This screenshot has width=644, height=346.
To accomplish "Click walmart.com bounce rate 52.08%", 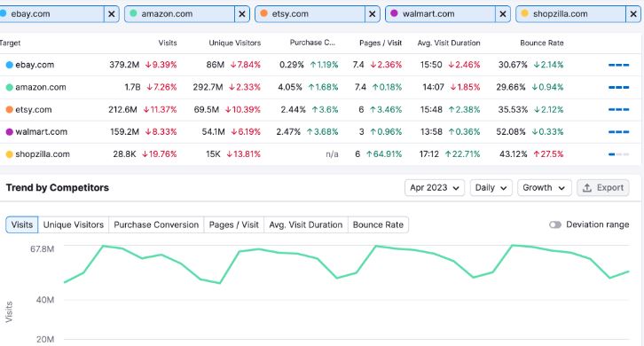I will [x=511, y=132].
